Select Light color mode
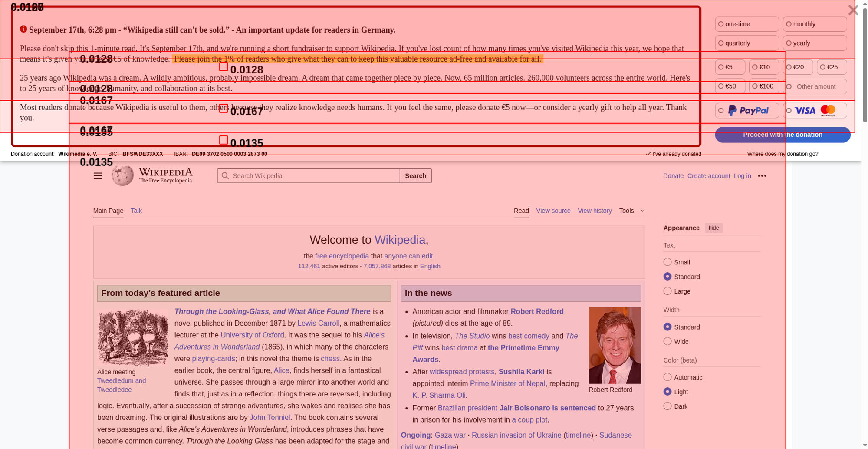 click(667, 392)
